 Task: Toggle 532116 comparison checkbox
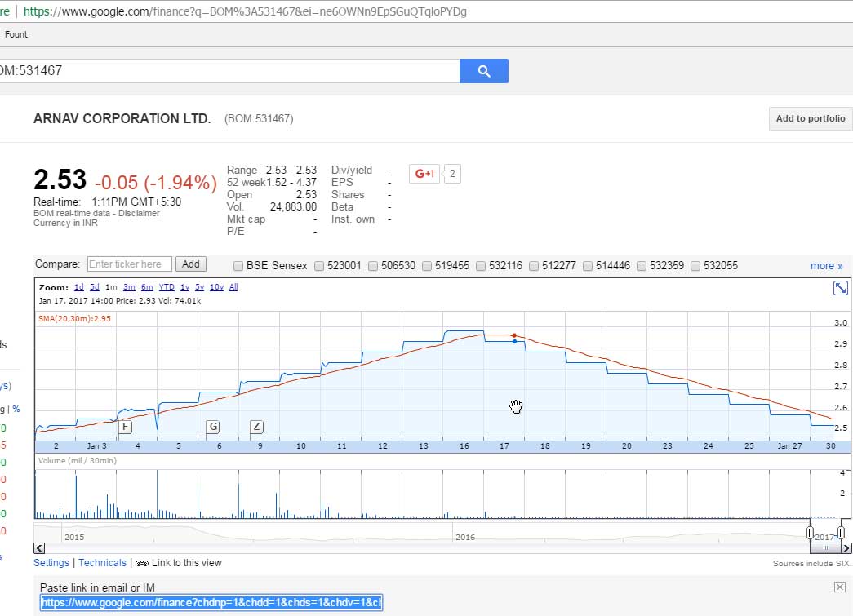pyautogui.click(x=480, y=266)
